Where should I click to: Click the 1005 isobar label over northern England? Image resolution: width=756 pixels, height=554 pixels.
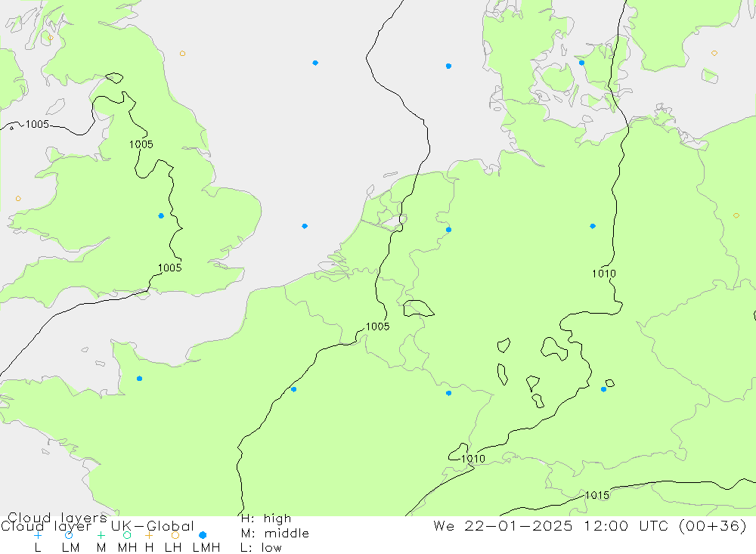click(141, 144)
